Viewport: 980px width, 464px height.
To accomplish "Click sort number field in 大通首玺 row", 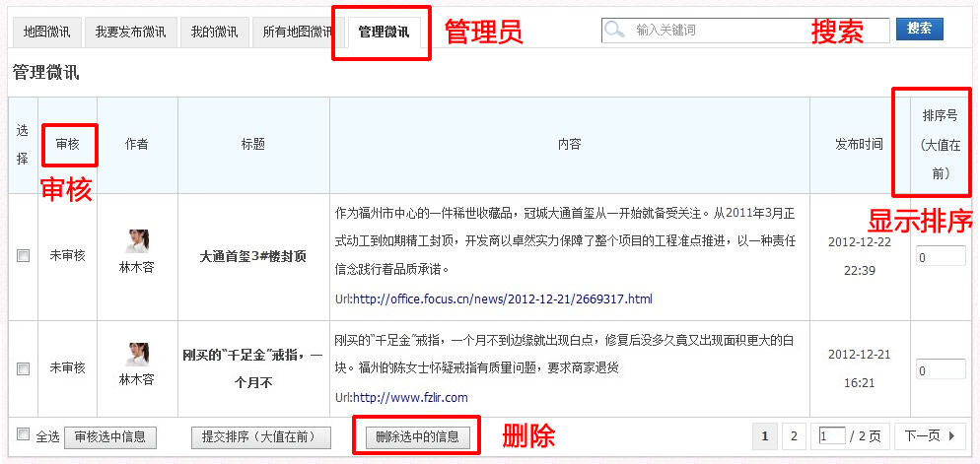I will (941, 256).
